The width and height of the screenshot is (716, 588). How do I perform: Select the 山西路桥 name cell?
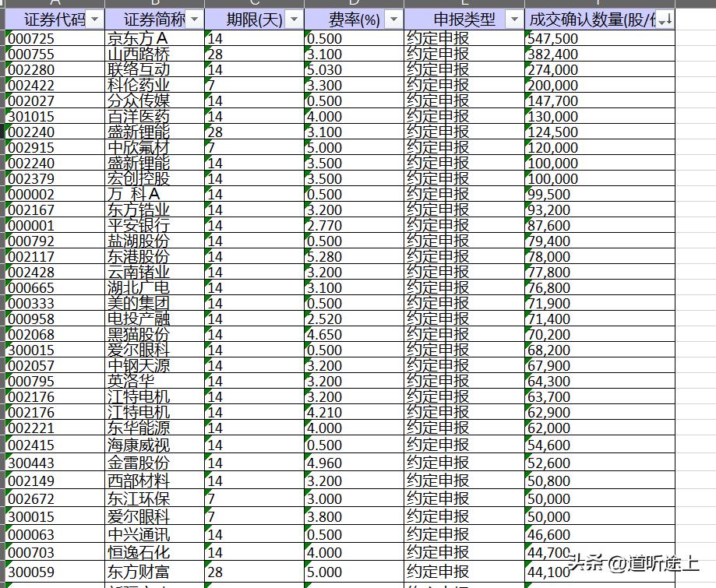pos(154,54)
